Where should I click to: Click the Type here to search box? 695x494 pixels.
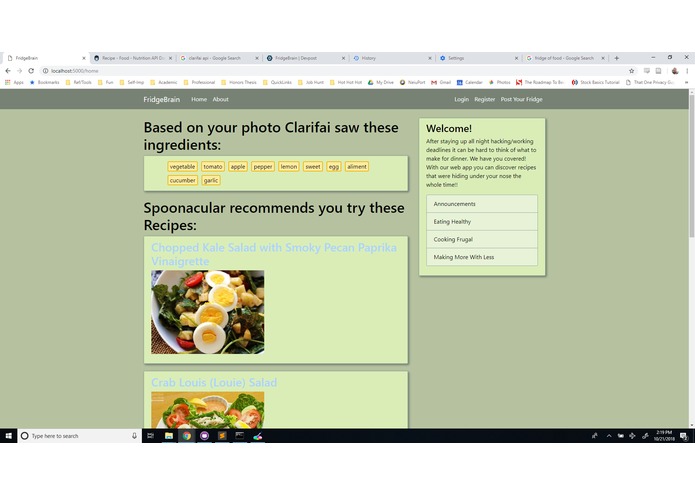(x=80, y=436)
